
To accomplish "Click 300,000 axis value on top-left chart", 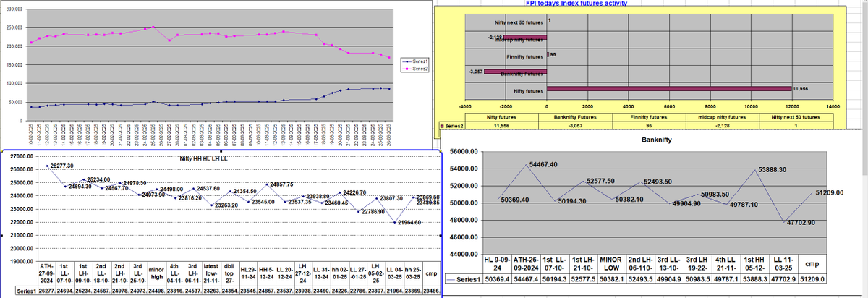I will [x=14, y=9].
